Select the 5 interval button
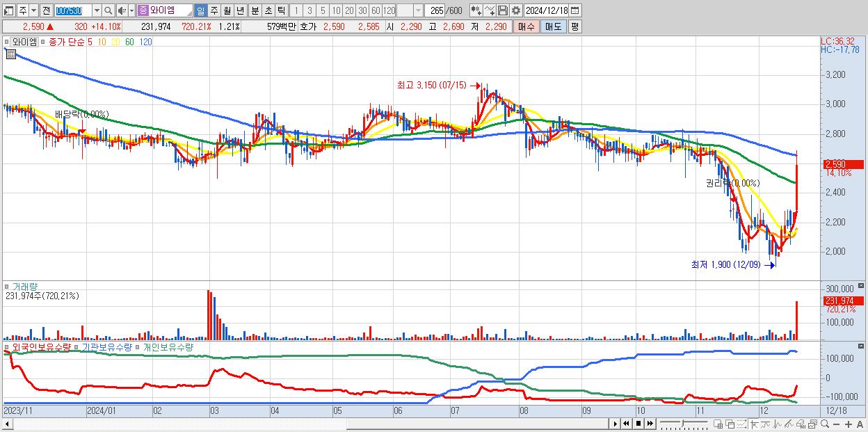 [323, 10]
